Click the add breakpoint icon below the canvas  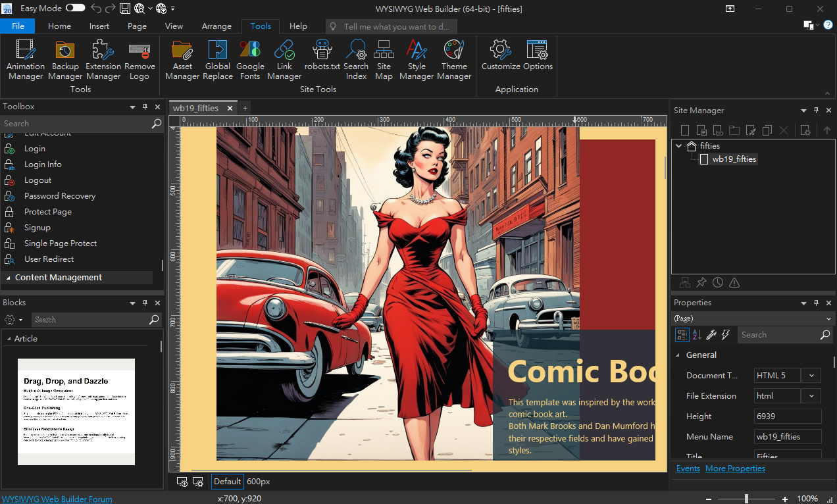(x=182, y=482)
